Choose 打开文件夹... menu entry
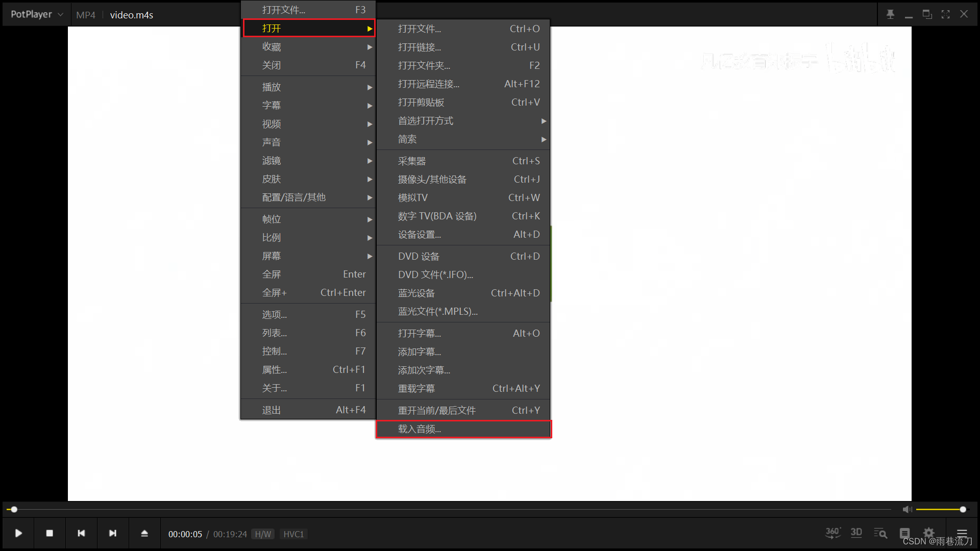The image size is (980, 551). coord(463,66)
